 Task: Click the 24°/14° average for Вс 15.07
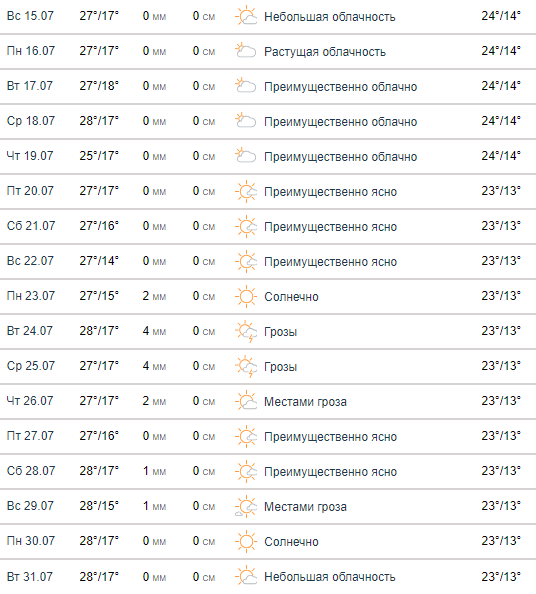pos(501,16)
